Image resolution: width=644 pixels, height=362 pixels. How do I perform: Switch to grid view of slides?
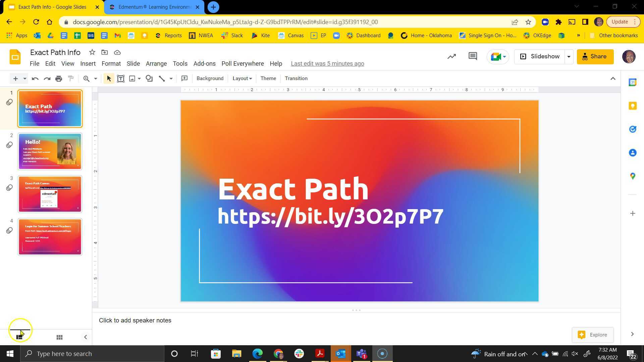[x=59, y=337]
